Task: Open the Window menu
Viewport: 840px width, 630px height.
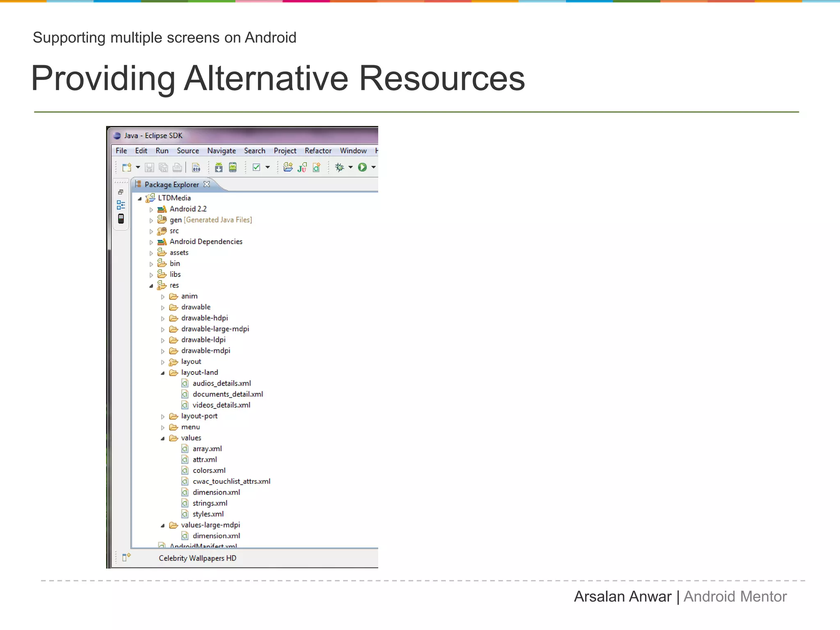Action: click(353, 151)
